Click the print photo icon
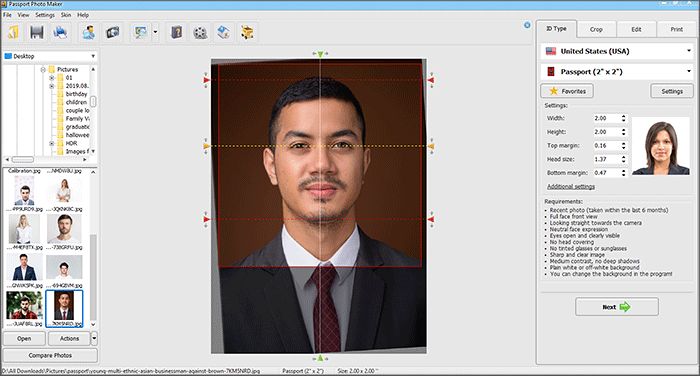Screen dimensions: 700x376 60,32
